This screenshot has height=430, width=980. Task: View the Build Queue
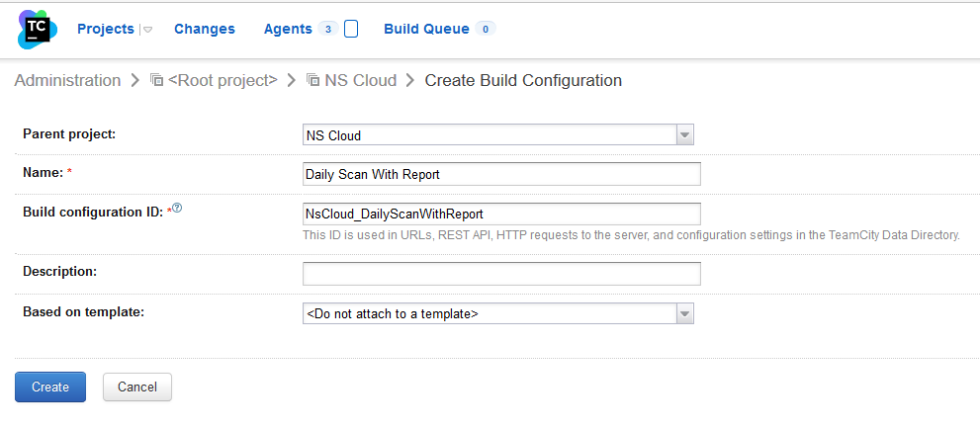coord(426,29)
